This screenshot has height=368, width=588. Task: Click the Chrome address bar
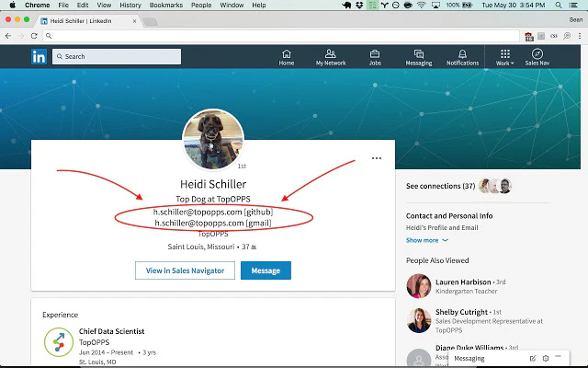pyautogui.click(x=280, y=36)
